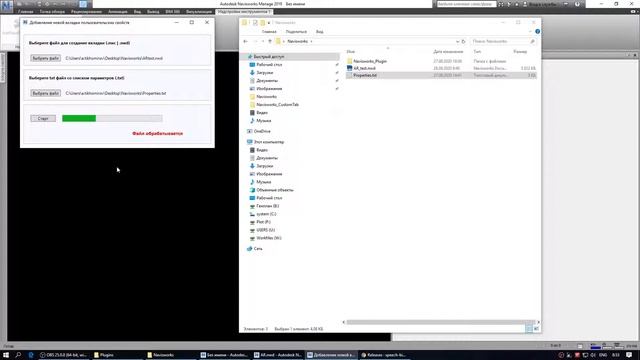Click Explorer forward navigation arrow

pos(256,41)
